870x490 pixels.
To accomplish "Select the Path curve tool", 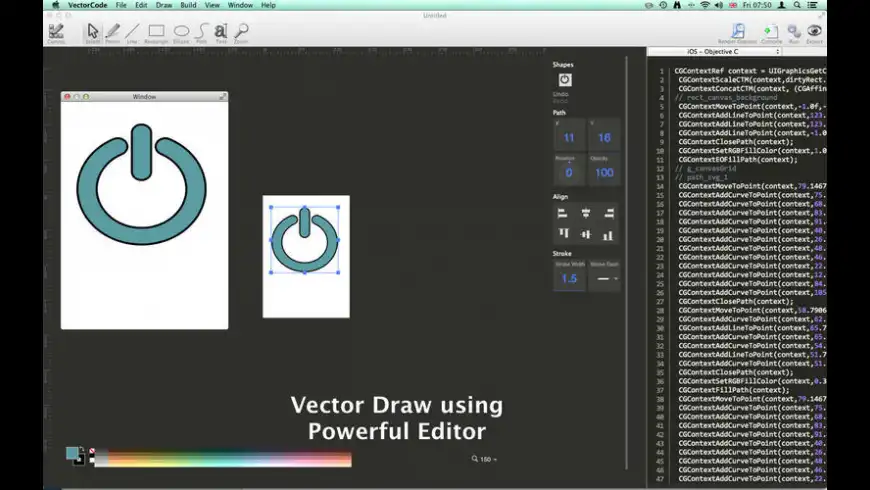I will pos(201,33).
